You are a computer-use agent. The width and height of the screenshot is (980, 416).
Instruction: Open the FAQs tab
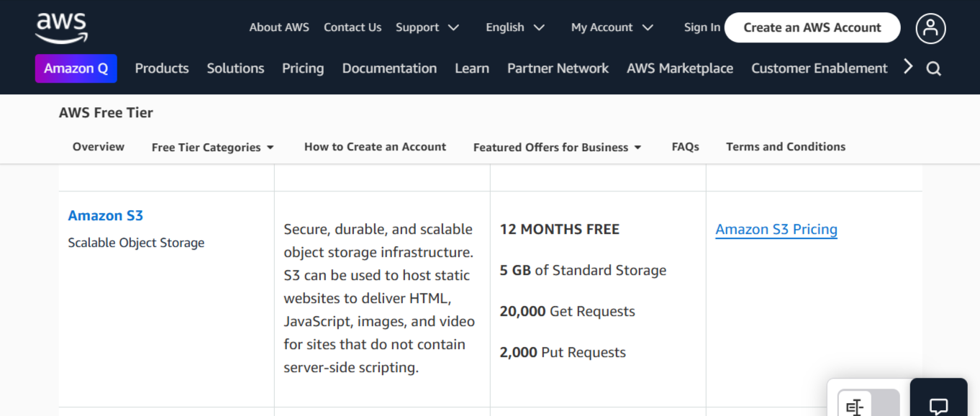[686, 147]
